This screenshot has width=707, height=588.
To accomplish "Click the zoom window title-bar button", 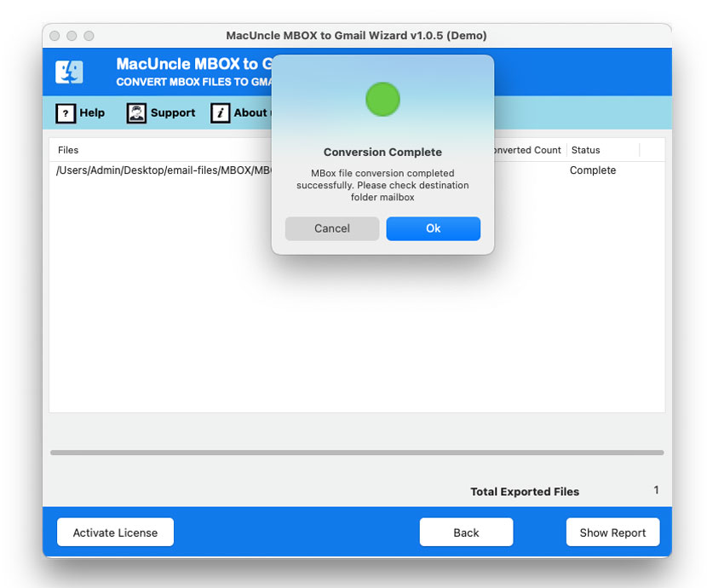I will [89, 36].
